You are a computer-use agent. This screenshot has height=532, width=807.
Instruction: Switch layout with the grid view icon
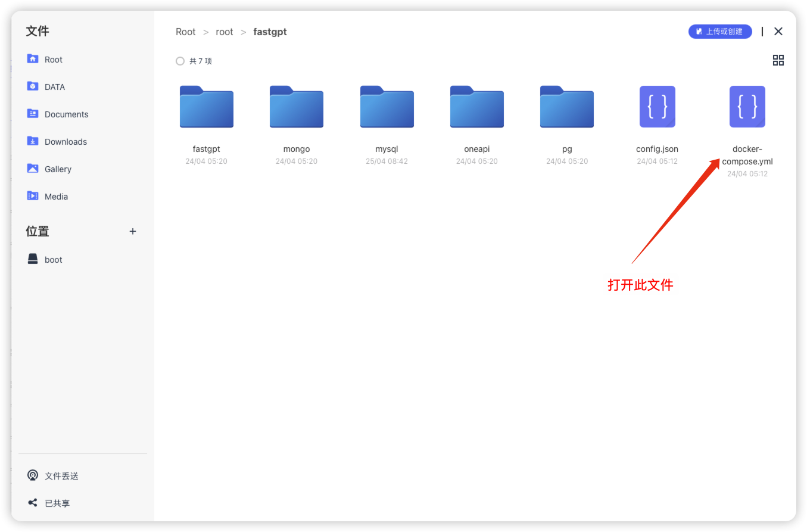point(778,60)
